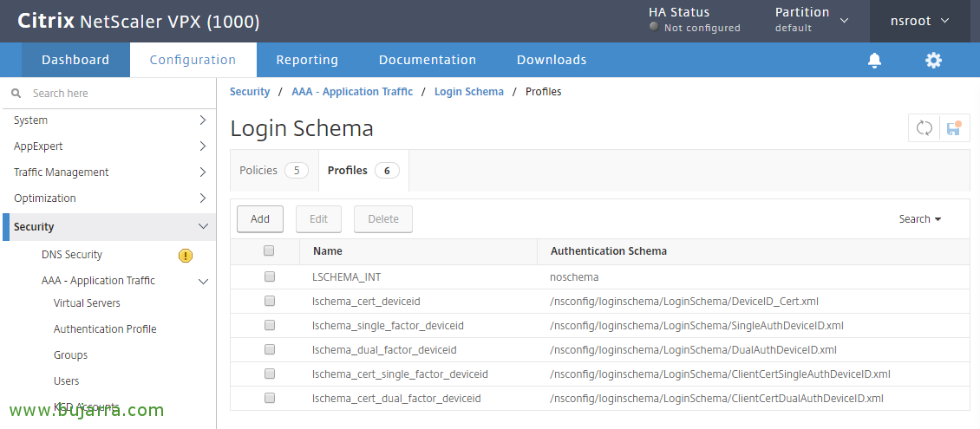Select the System sidebar item

[x=30, y=120]
